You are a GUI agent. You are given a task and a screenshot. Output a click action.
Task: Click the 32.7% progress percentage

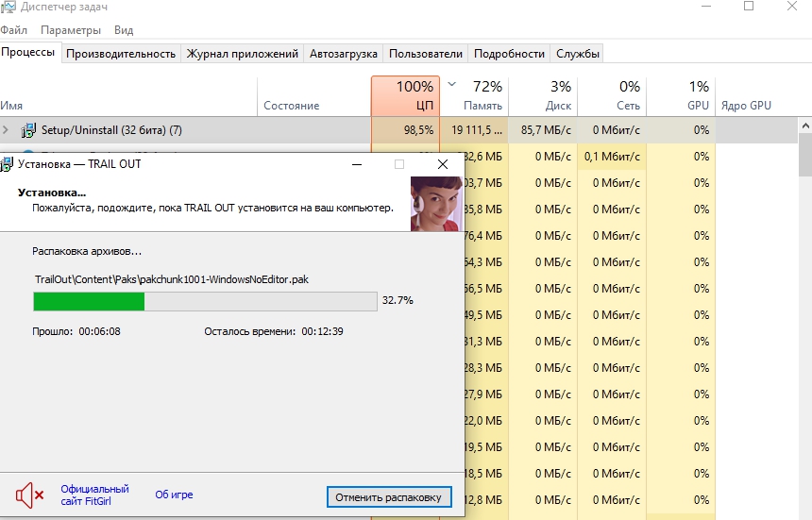pyautogui.click(x=398, y=301)
